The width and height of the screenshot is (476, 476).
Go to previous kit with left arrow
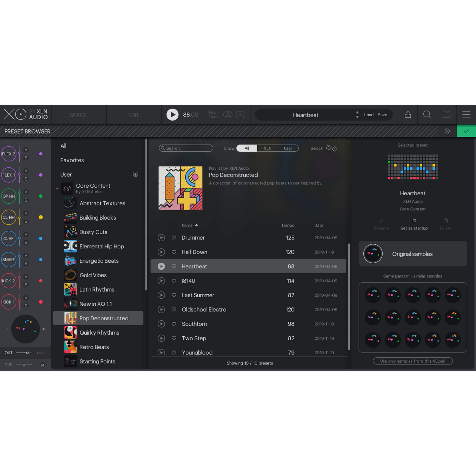coord(7,329)
